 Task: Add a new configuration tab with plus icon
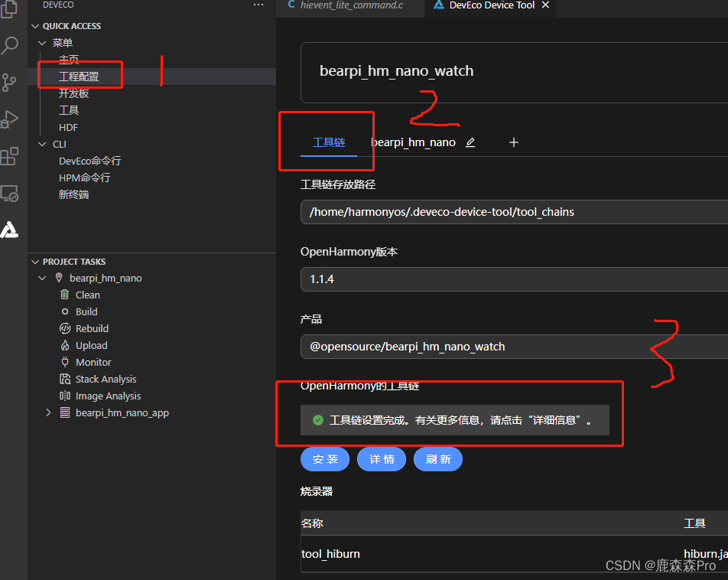coord(514,142)
